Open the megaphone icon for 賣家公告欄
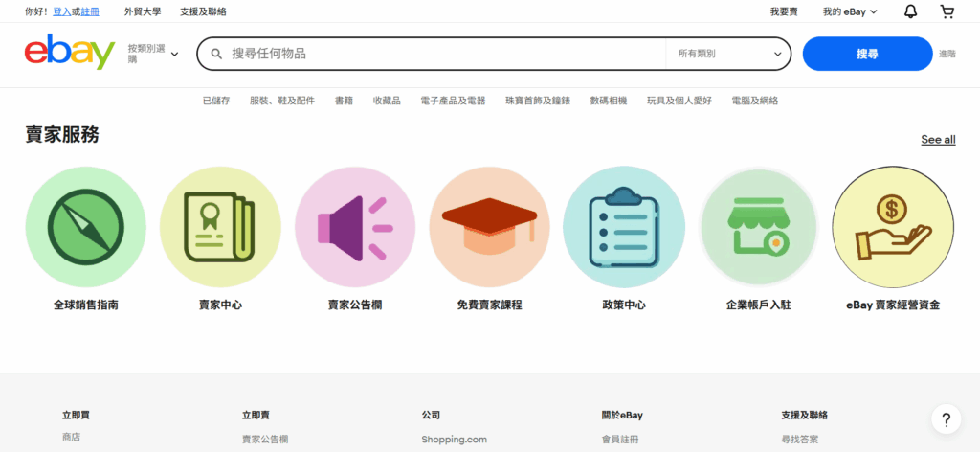The image size is (980, 452). click(355, 227)
